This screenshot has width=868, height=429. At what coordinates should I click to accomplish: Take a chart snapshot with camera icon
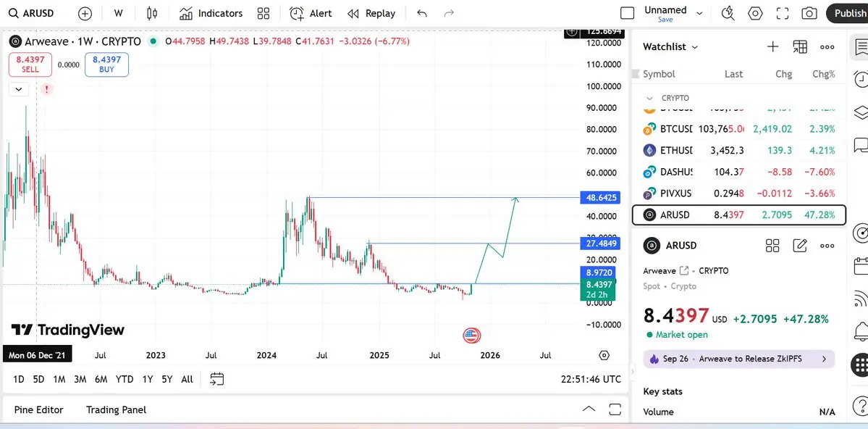(x=809, y=13)
